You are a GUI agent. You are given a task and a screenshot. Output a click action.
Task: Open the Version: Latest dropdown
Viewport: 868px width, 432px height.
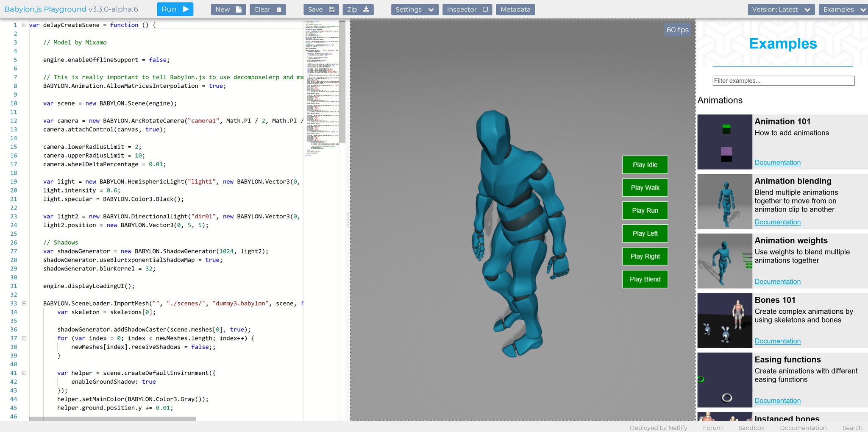click(x=781, y=9)
